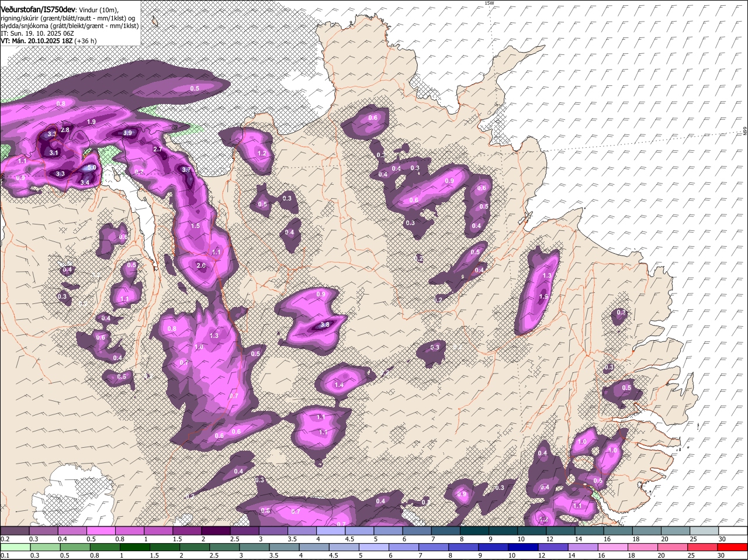Pick upper legend swatch starting at 6
Viewport: 748px width, 560px height.
(x=417, y=530)
